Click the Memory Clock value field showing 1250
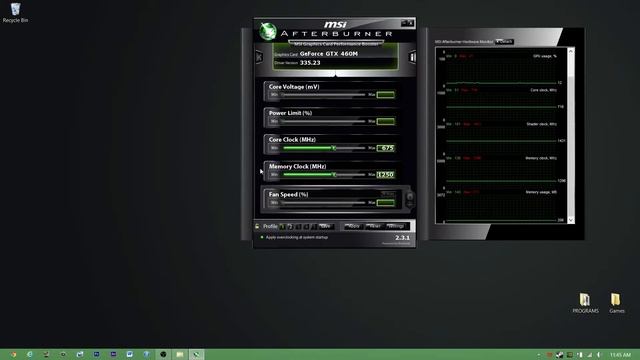The image size is (640, 360). pos(385,175)
